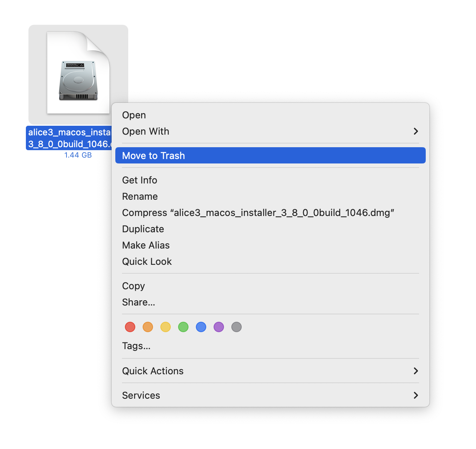Duplicate the disk image
476x449 pixels.
[143, 229]
